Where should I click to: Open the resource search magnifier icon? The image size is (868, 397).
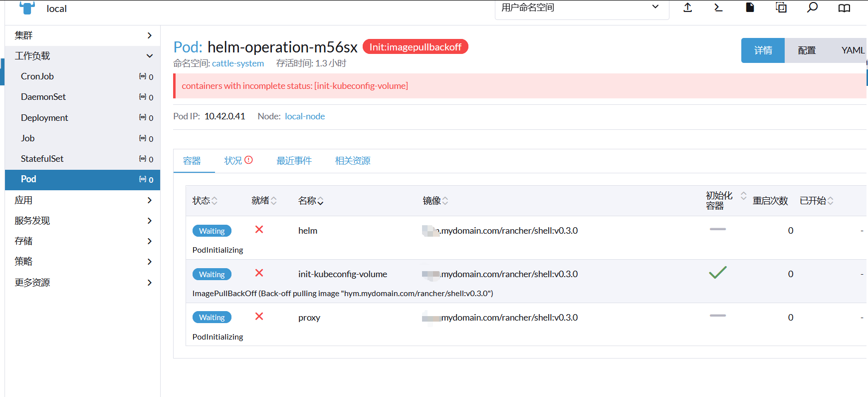(812, 7)
